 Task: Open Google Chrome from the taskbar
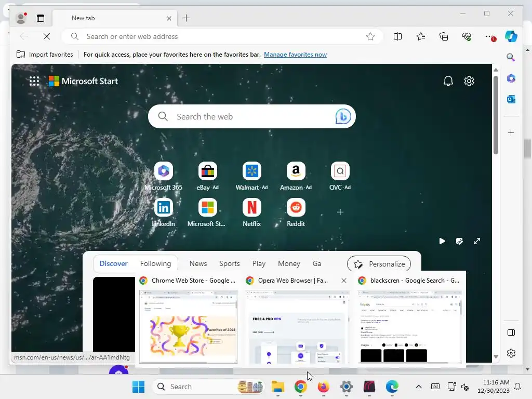click(x=301, y=387)
